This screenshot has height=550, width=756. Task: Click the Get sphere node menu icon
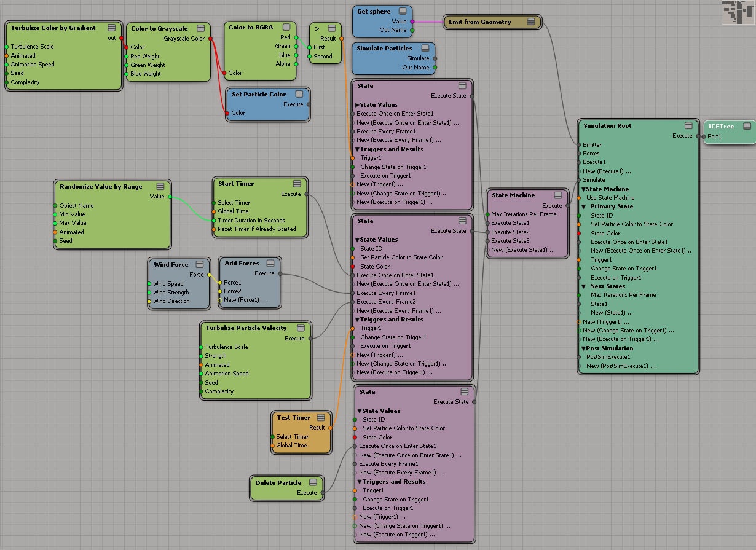[403, 11]
